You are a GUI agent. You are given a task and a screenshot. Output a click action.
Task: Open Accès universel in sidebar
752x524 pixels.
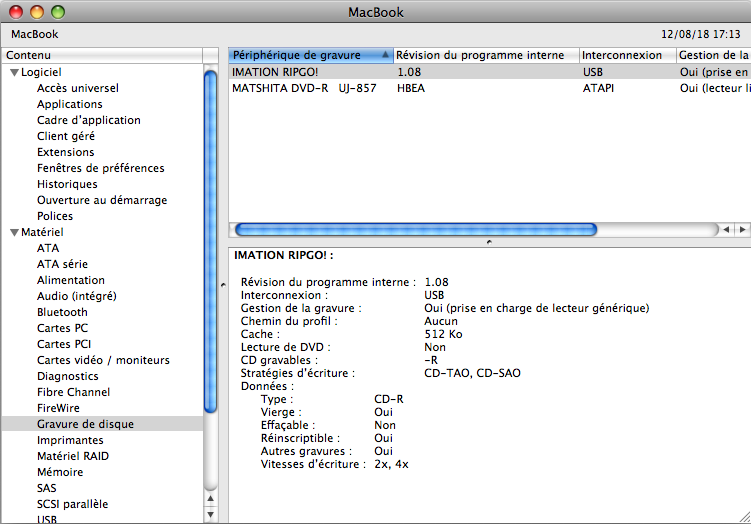(x=78, y=88)
